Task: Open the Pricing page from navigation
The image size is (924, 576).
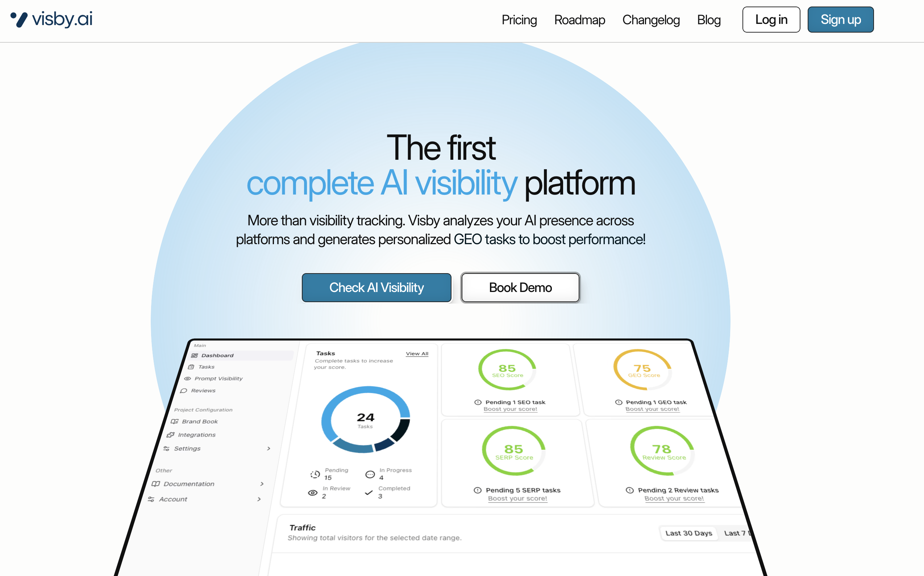Action: click(519, 20)
